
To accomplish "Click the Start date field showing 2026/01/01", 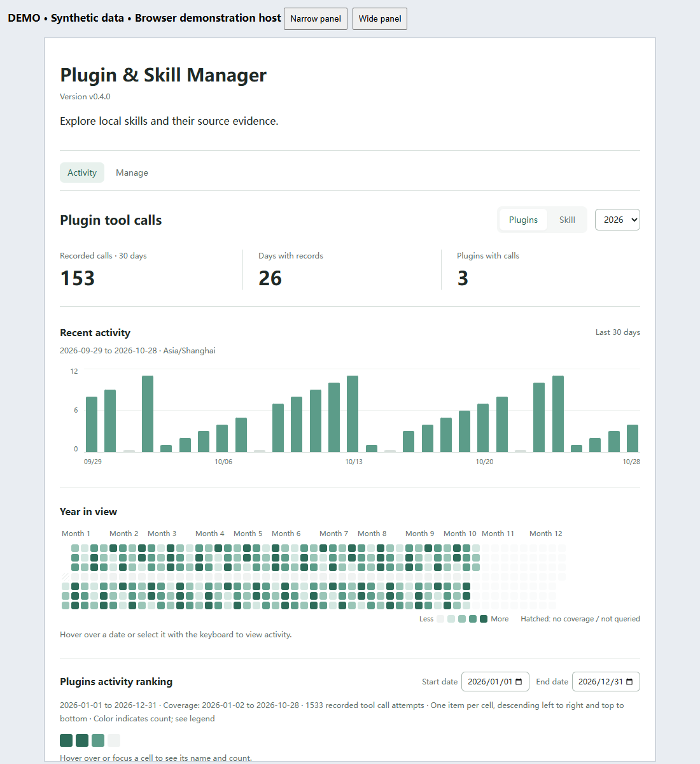I will tap(495, 681).
